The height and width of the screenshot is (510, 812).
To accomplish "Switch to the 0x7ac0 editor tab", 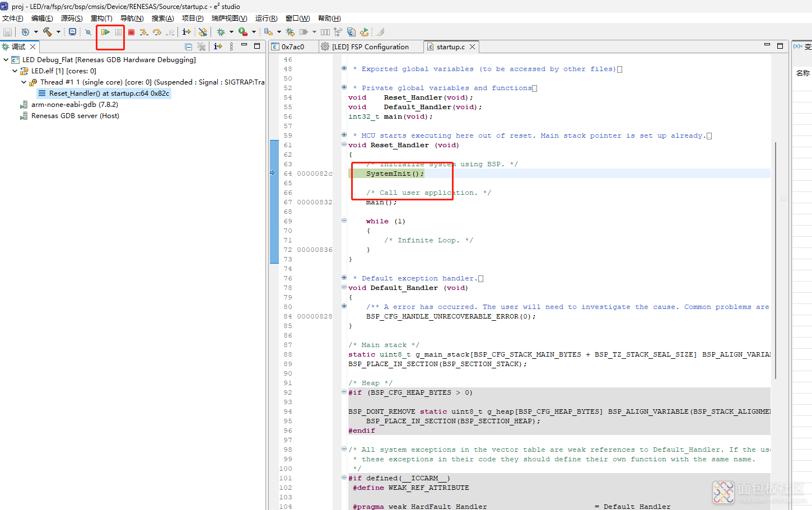I will pyautogui.click(x=292, y=47).
